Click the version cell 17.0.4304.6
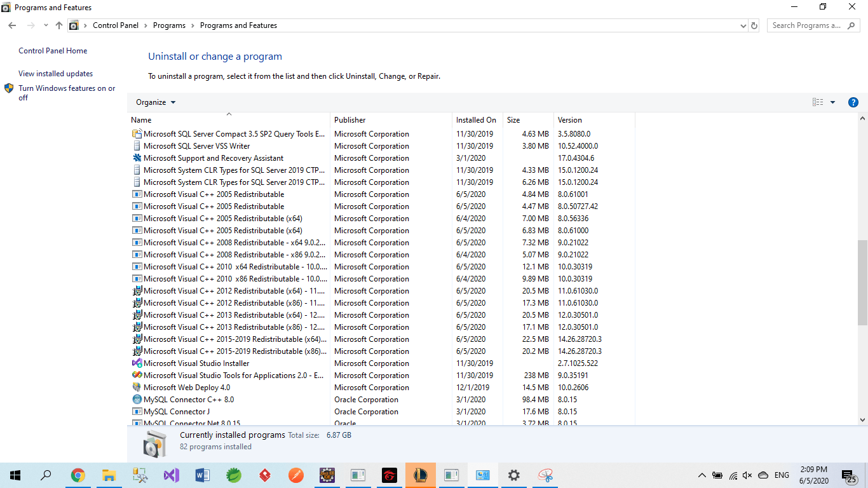 click(x=576, y=158)
